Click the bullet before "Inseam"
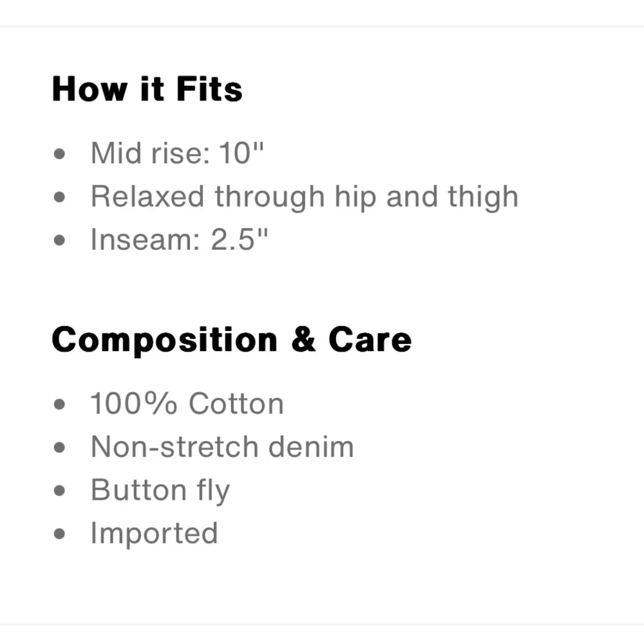644x644 pixels. click(x=61, y=240)
